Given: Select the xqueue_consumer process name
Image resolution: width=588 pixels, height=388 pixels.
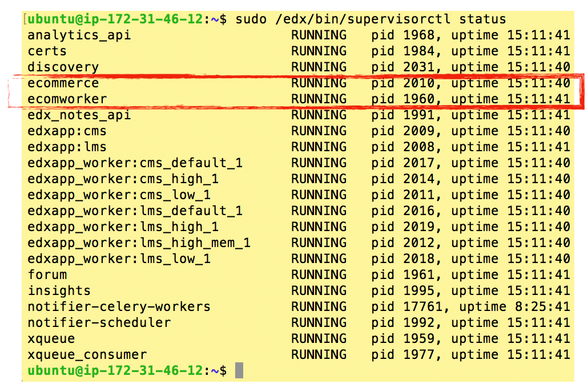Looking at the screenshot, I should [x=87, y=355].
